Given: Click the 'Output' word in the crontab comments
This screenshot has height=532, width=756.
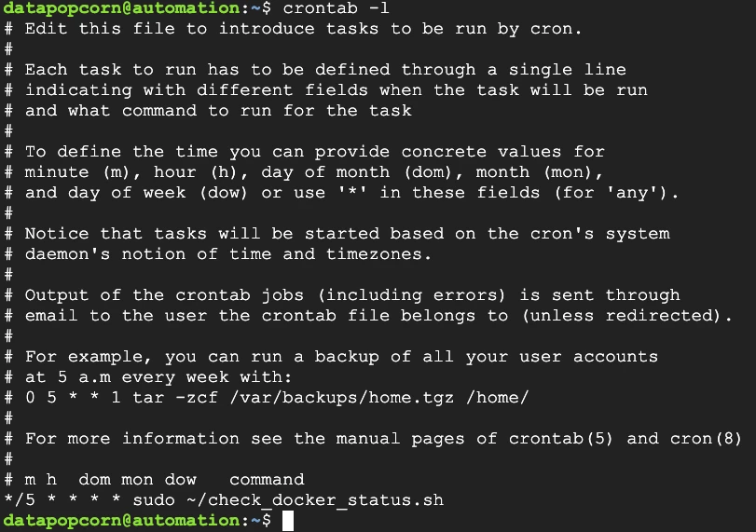Looking at the screenshot, I should tap(57, 295).
